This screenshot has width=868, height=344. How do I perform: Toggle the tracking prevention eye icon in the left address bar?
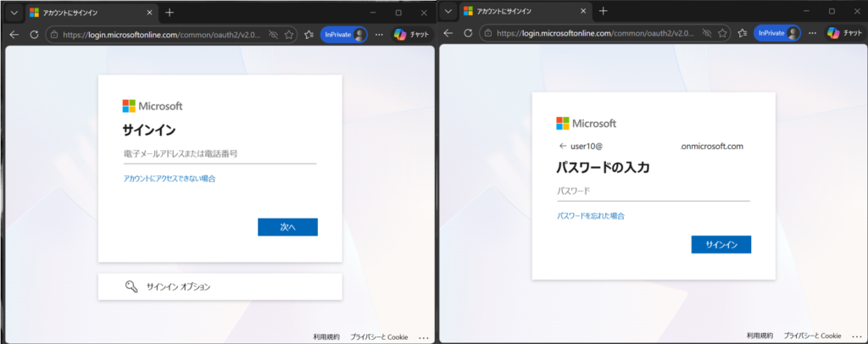(273, 35)
